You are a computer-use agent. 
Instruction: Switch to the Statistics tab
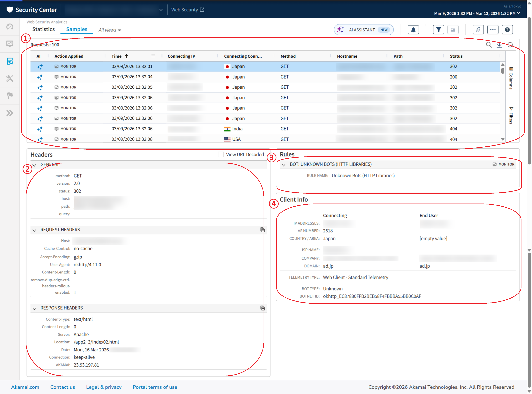tap(43, 29)
